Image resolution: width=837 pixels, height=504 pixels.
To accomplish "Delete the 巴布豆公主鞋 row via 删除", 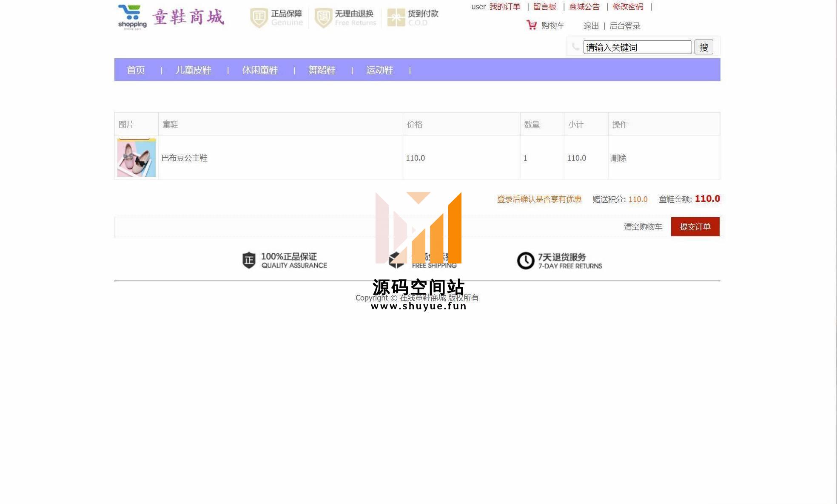I will coord(619,158).
